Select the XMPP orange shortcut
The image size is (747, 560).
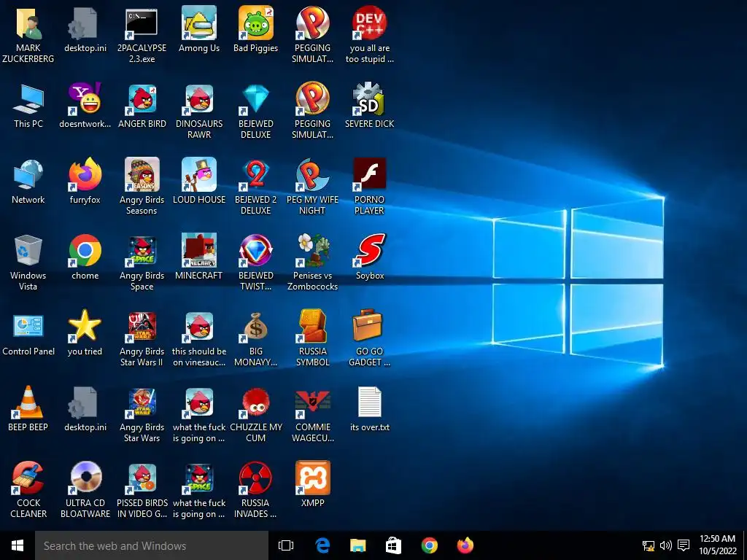coord(312,478)
